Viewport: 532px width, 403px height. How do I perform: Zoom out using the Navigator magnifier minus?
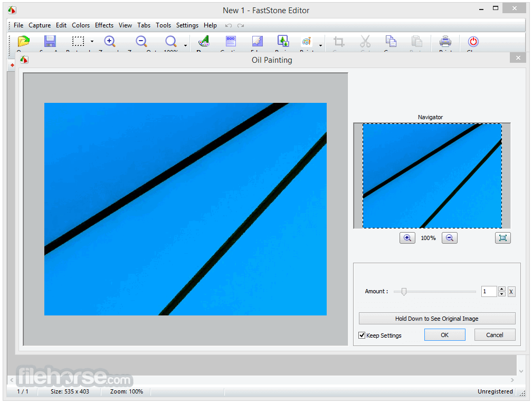coord(450,238)
